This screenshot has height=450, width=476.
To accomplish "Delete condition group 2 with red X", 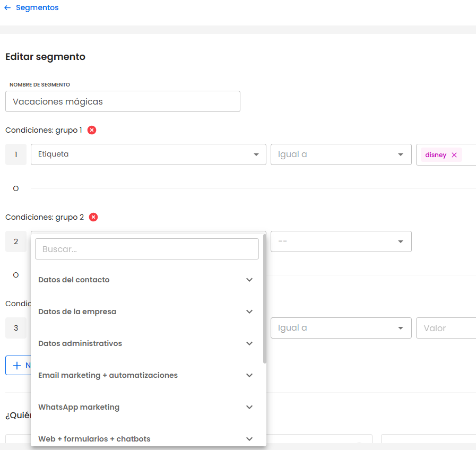I will (x=93, y=217).
